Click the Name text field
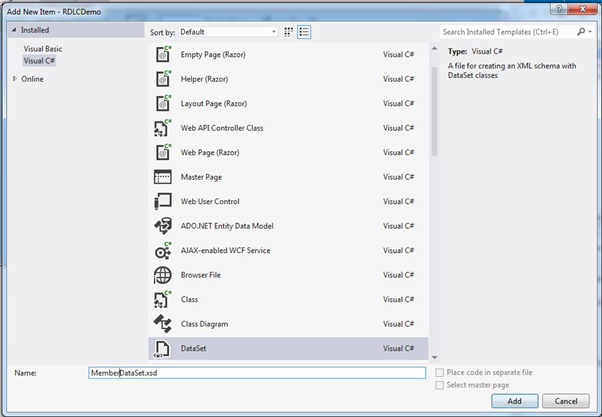Viewport: 602px width, 417px height. (257, 373)
